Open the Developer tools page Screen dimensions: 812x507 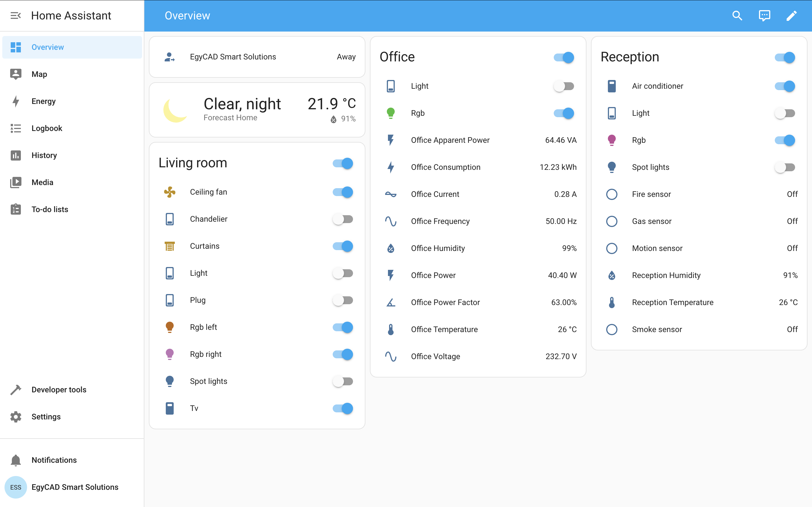(59, 389)
